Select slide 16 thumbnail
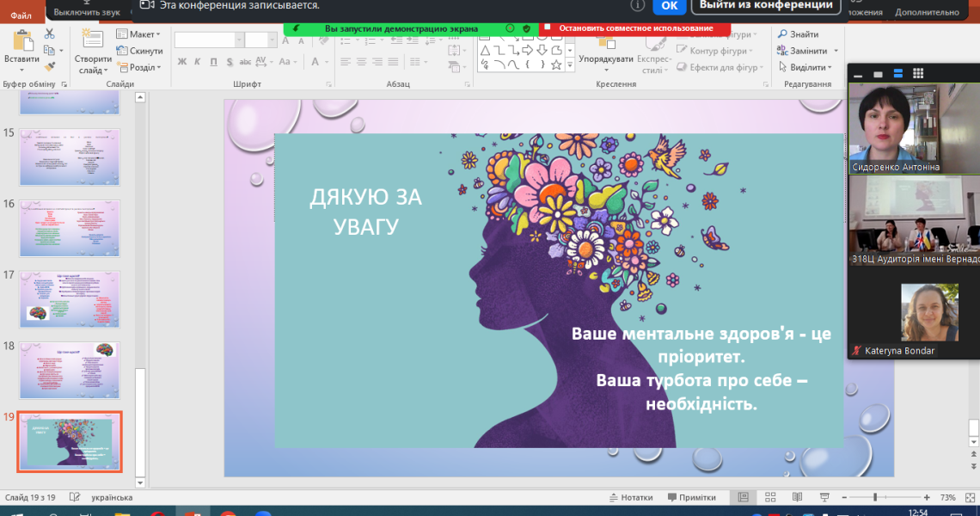This screenshot has width=980, height=516. [70, 228]
